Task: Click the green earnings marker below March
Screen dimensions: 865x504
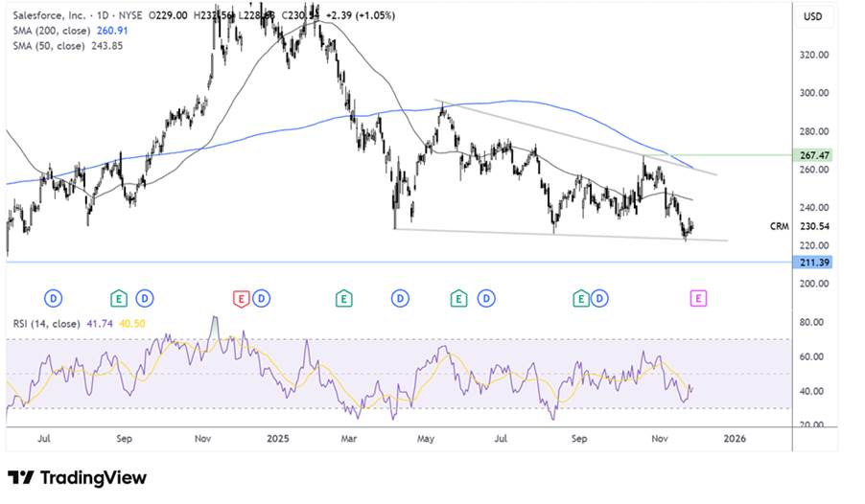Action: pyautogui.click(x=342, y=299)
